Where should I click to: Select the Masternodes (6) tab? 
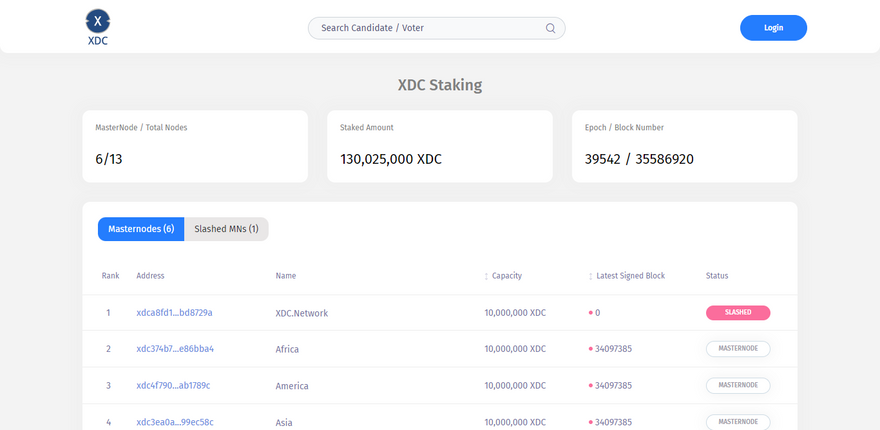click(141, 229)
